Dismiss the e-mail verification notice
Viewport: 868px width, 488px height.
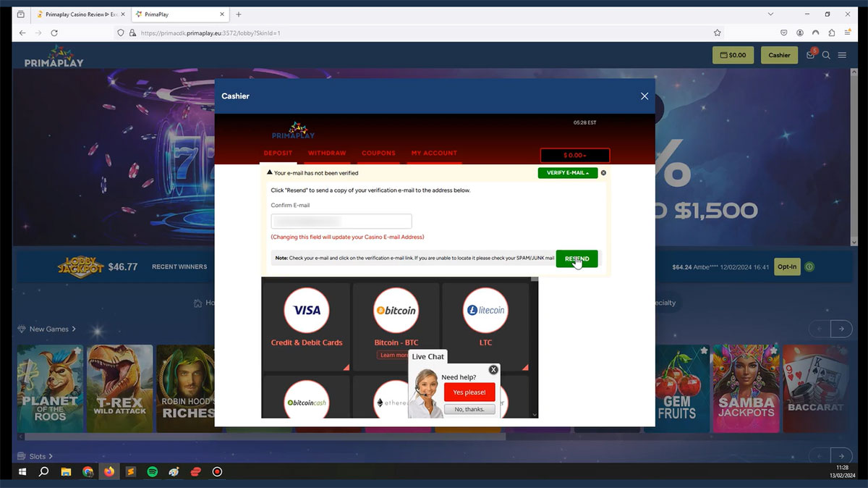[x=604, y=173]
